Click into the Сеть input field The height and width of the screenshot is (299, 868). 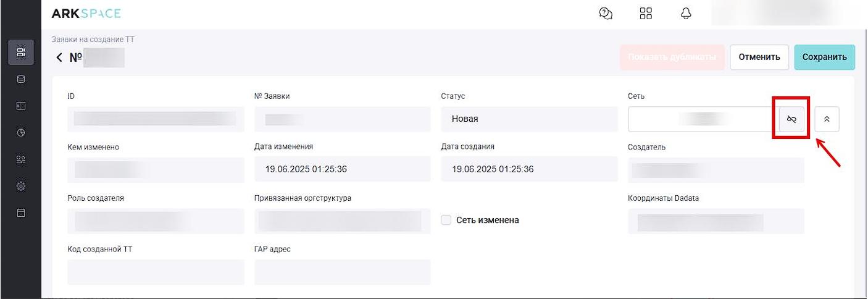pos(700,119)
